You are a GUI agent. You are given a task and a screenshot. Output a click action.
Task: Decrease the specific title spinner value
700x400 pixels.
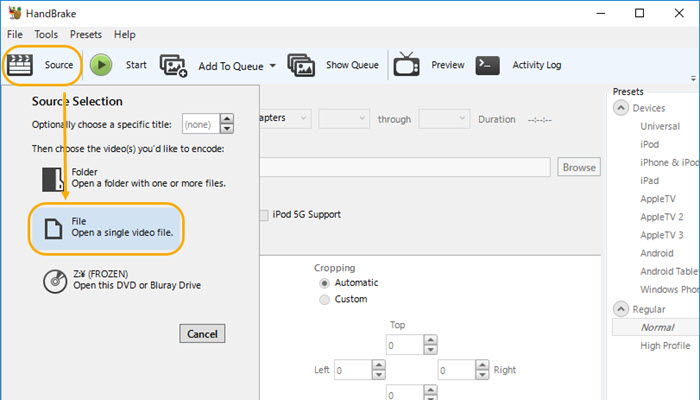(x=227, y=129)
